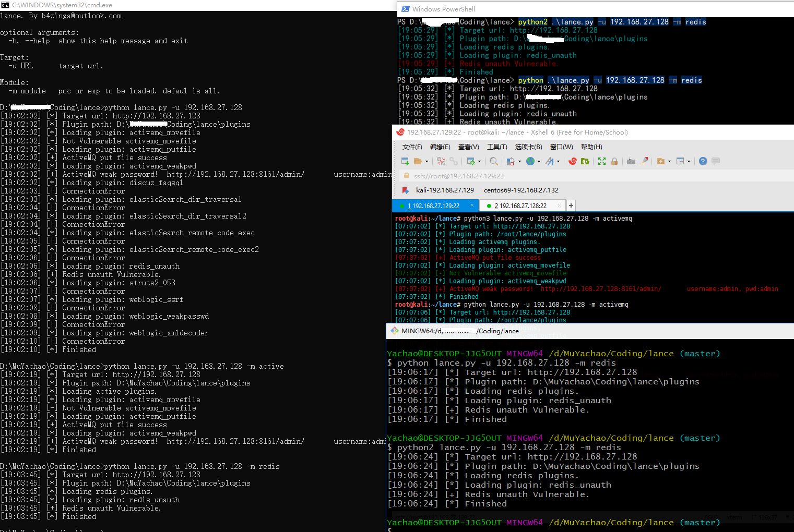Toggle full screen with green arrows icon

602,161
